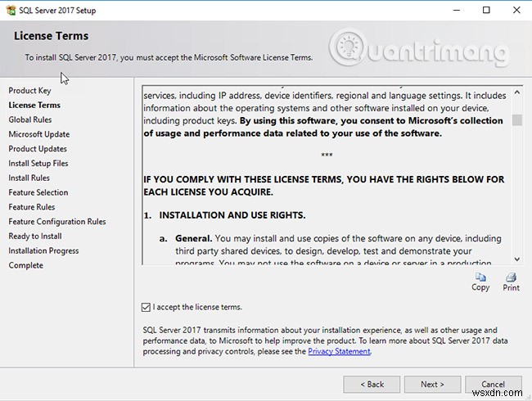
Task: Select the Feature Configuration Rules step
Action: [57, 222]
